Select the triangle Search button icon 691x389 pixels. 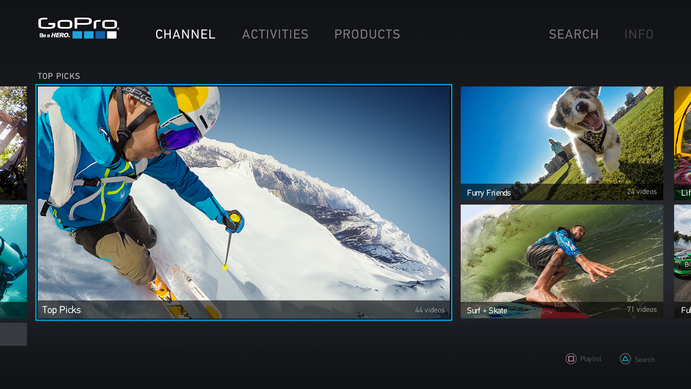click(625, 359)
